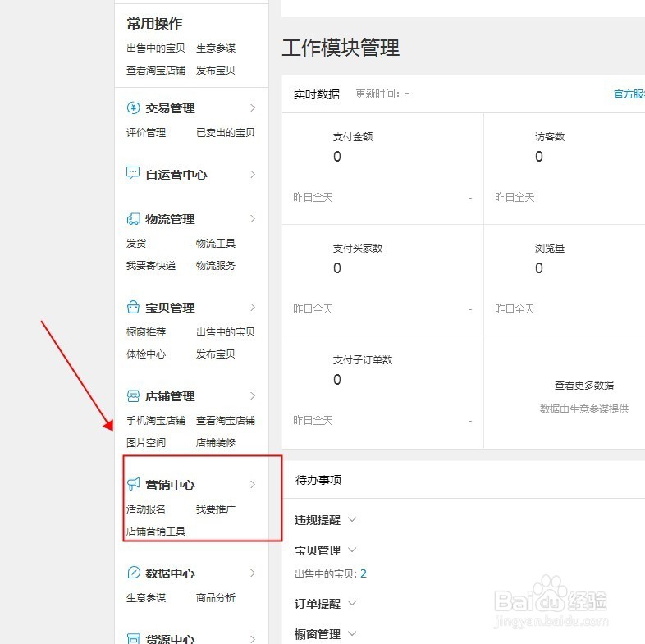Open 查看淘宝店铺 under 常用操作
Screen dimensions: 645x644
(x=155, y=71)
